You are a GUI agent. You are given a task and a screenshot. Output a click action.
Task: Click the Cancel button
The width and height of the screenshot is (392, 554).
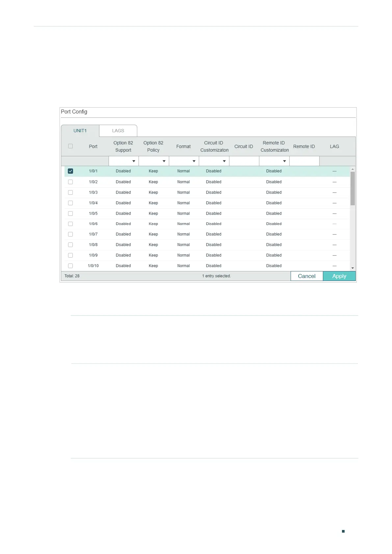[x=307, y=276]
